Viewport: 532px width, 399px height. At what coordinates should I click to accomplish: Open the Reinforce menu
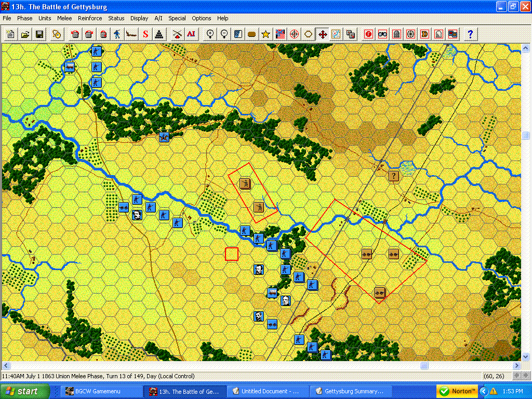pyautogui.click(x=90, y=18)
